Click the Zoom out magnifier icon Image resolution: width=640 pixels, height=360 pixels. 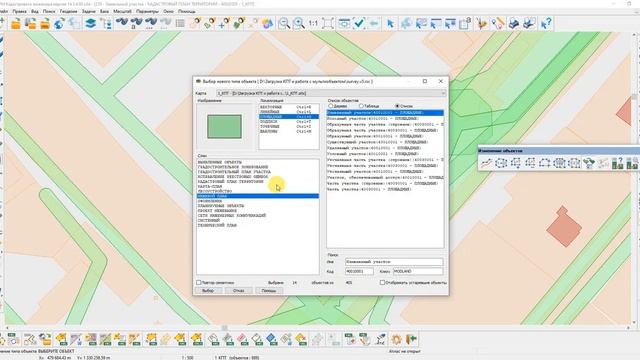coord(284,23)
